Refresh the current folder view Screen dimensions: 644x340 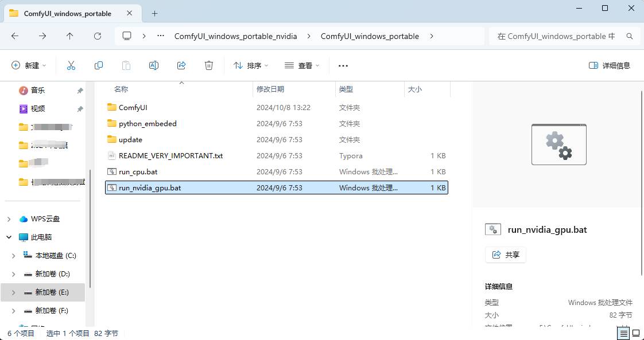[98, 36]
